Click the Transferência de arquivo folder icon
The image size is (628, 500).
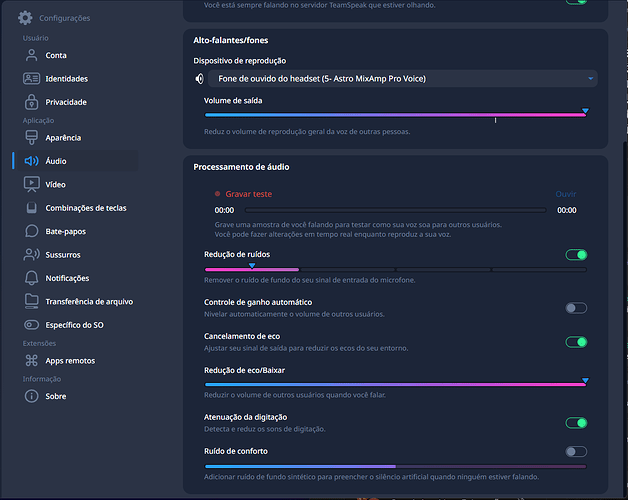coord(31,301)
